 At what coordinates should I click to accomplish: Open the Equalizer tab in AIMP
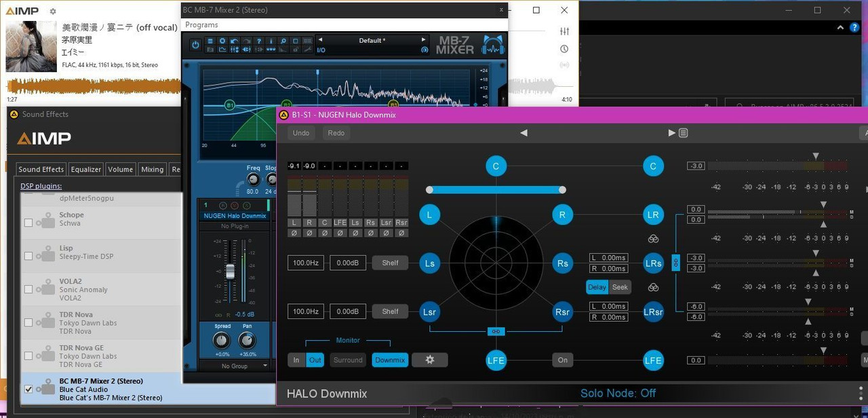click(86, 169)
